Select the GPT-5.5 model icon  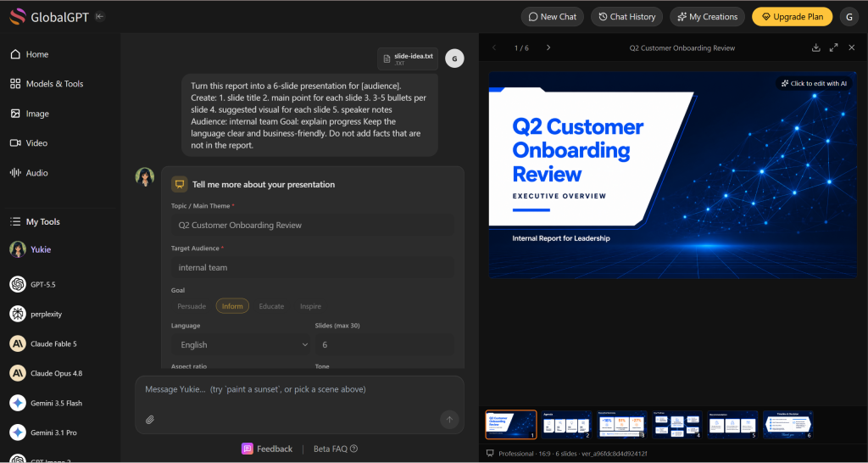(18, 284)
